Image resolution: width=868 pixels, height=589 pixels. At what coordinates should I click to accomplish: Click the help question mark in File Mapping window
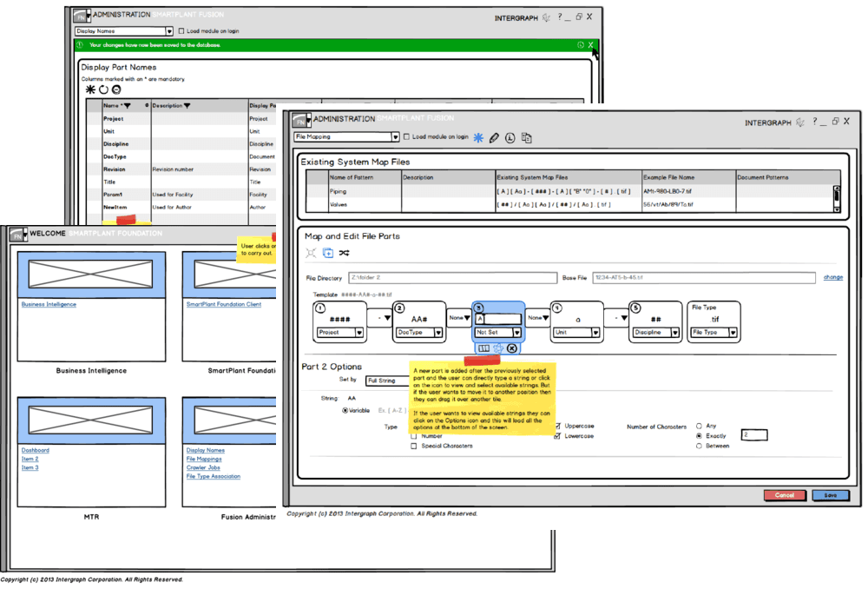pyautogui.click(x=814, y=122)
